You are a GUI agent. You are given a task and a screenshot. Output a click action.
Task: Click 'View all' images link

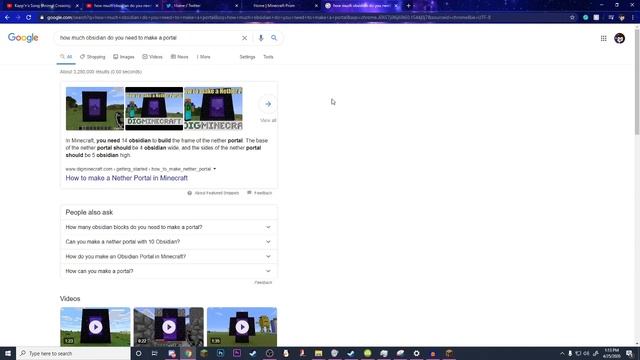268,120
